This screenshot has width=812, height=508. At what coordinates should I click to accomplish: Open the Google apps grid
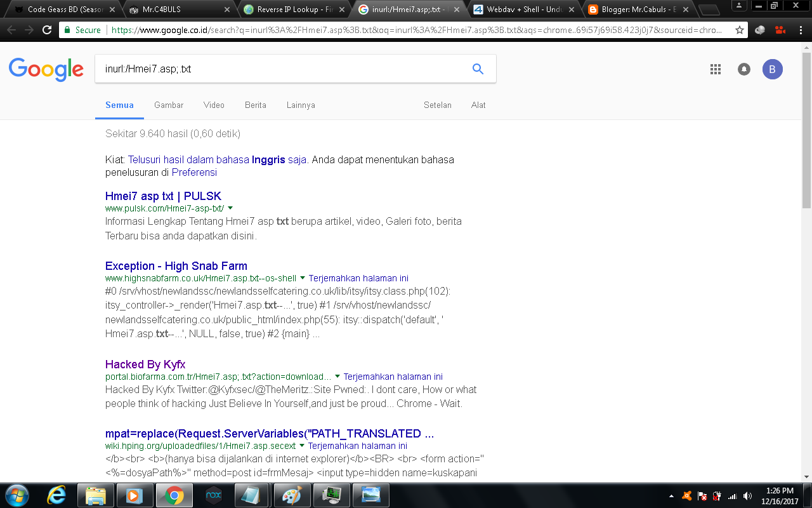pyautogui.click(x=716, y=69)
